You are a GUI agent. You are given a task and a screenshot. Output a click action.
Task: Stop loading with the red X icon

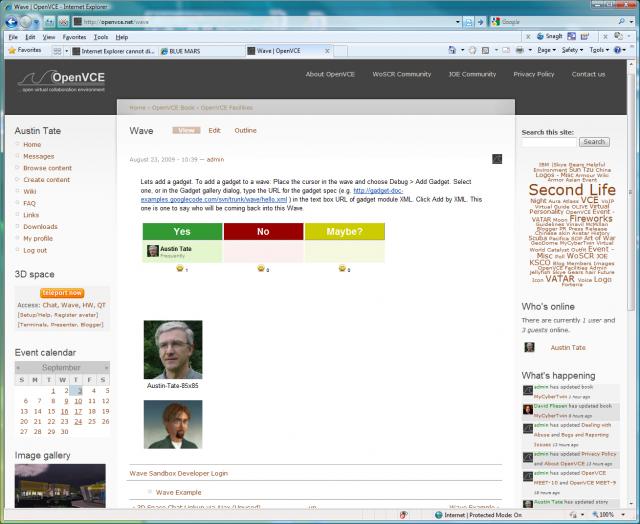tap(63, 22)
